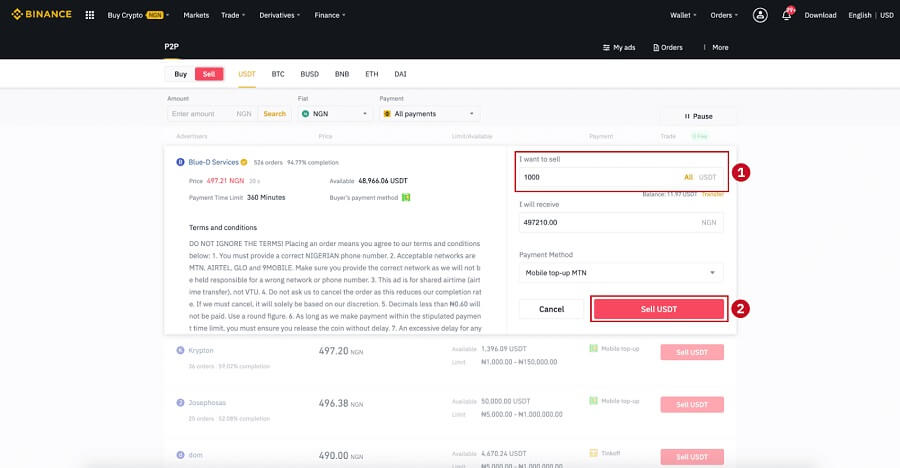Image resolution: width=900 pixels, height=468 pixels.
Task: Click Blue-D Services avatar icon
Action: pyautogui.click(x=180, y=163)
